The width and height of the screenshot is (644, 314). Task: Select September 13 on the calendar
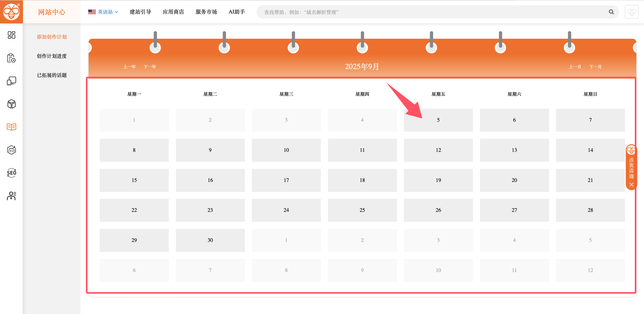[514, 150]
